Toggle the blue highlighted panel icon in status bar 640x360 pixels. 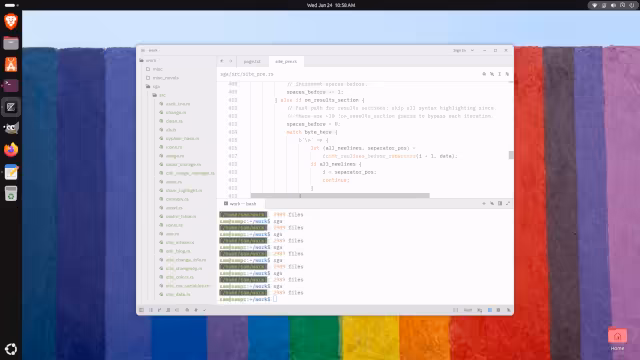pos(490,310)
